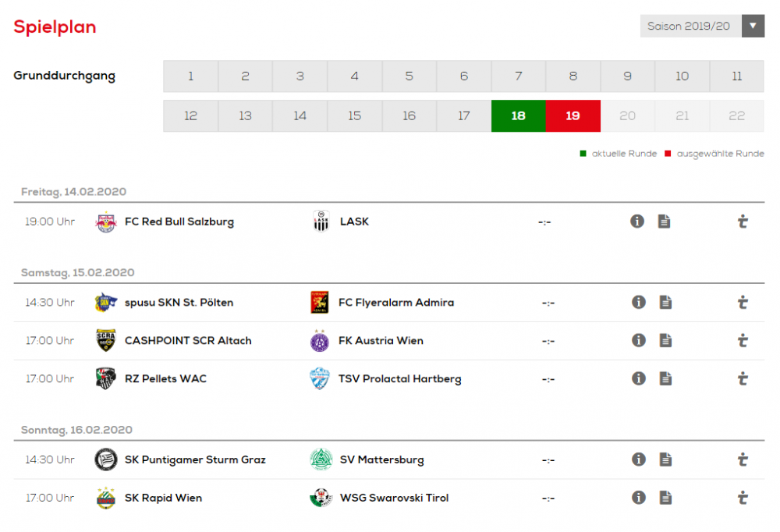Open match report icon for WAC vs Hartberg
This screenshot has height=532, width=780.
[665, 378]
